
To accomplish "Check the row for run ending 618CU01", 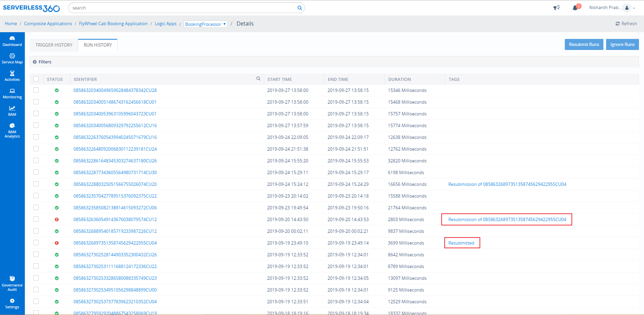I will coord(36,102).
